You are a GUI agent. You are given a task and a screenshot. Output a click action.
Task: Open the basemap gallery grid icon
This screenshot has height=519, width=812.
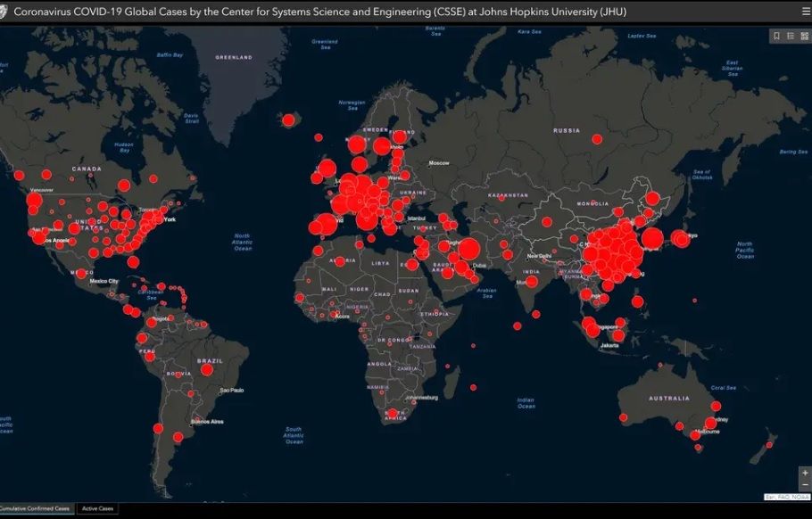(x=804, y=36)
